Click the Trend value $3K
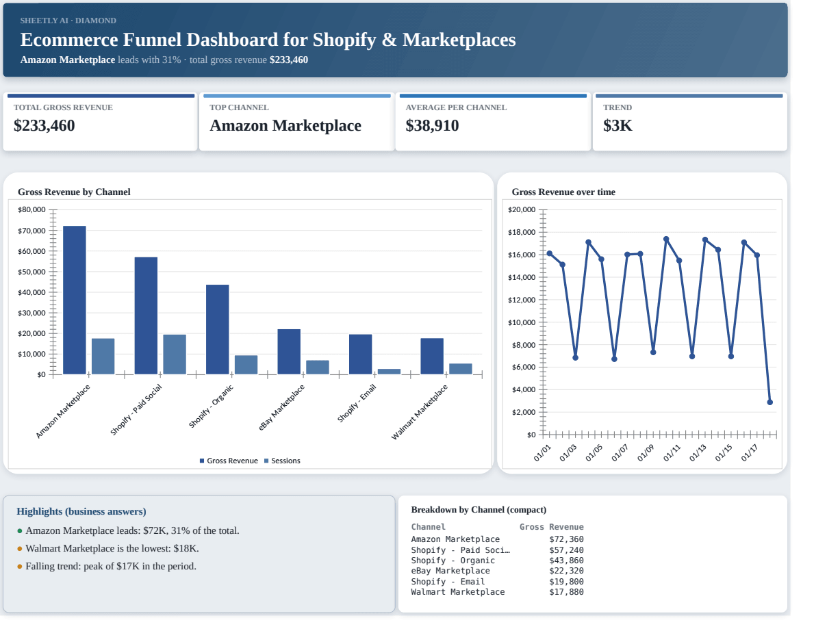840x631 pixels. tap(618, 126)
